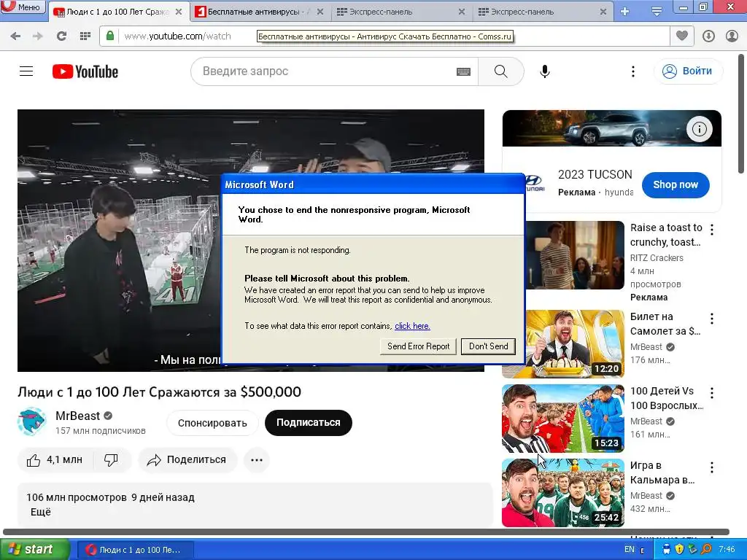747x560 pixels.
Task: Open more actions ellipsis under video
Action: (x=257, y=460)
